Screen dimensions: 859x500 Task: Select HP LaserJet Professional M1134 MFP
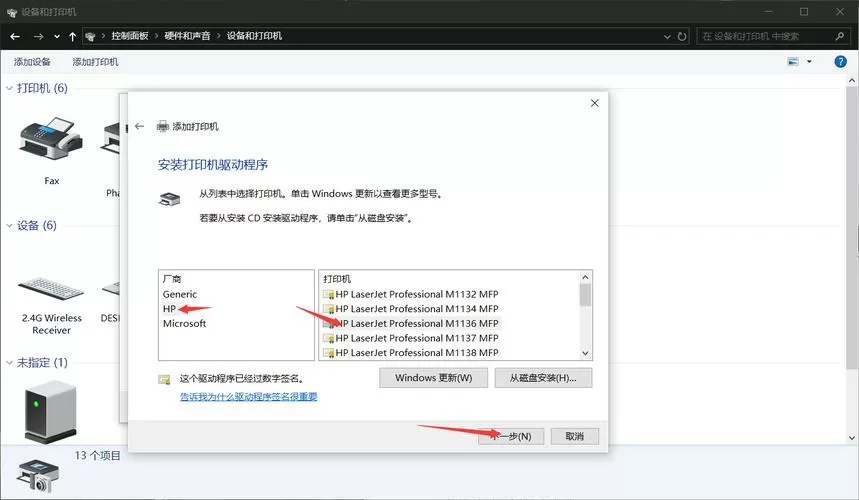click(x=411, y=309)
